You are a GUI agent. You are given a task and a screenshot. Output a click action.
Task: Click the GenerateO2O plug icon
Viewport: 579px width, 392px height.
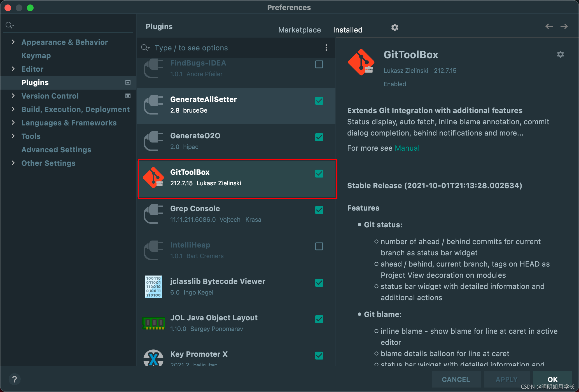[x=153, y=141]
